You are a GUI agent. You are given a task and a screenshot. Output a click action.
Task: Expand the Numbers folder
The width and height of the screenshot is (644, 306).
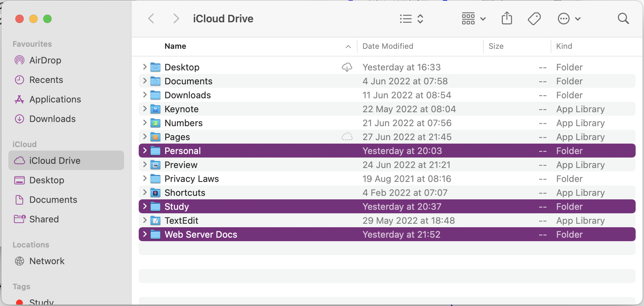click(145, 122)
